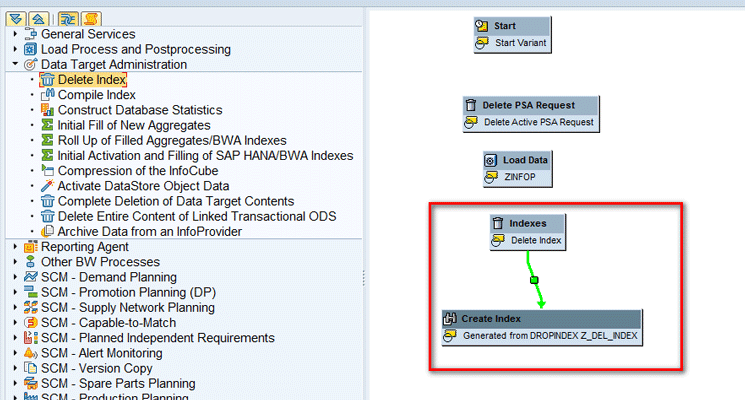Select the Start Variant label
This screenshot has height=400, width=745.
(520, 43)
